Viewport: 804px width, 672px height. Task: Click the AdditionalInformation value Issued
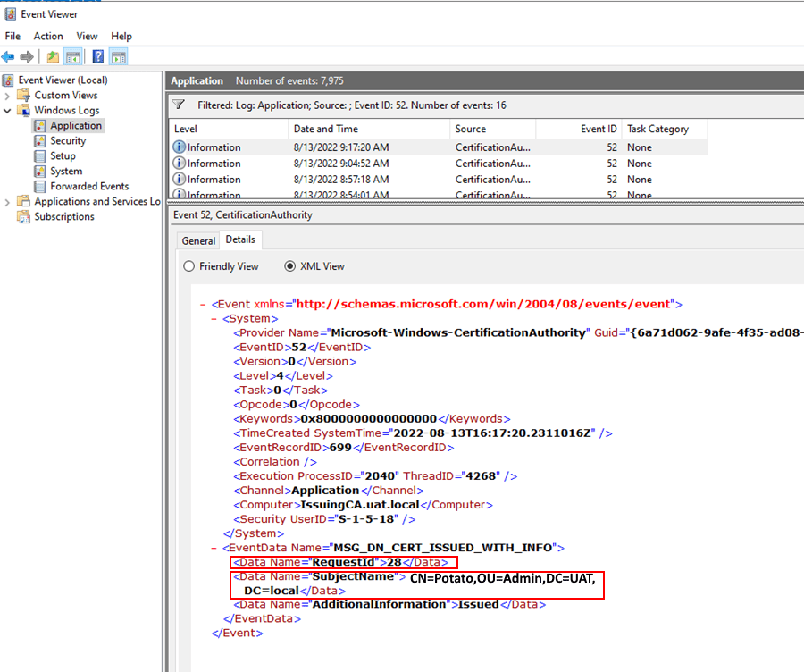point(479,604)
